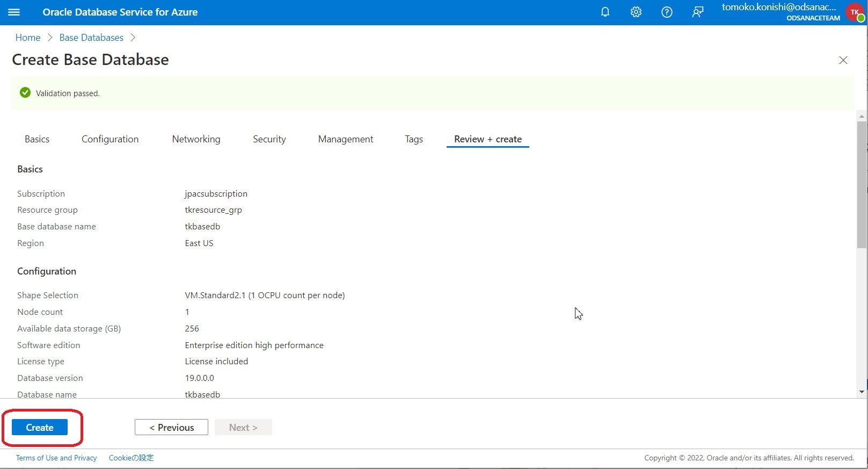Open the notifications bell
Image resolution: width=868 pixels, height=469 pixels.
[x=605, y=12]
